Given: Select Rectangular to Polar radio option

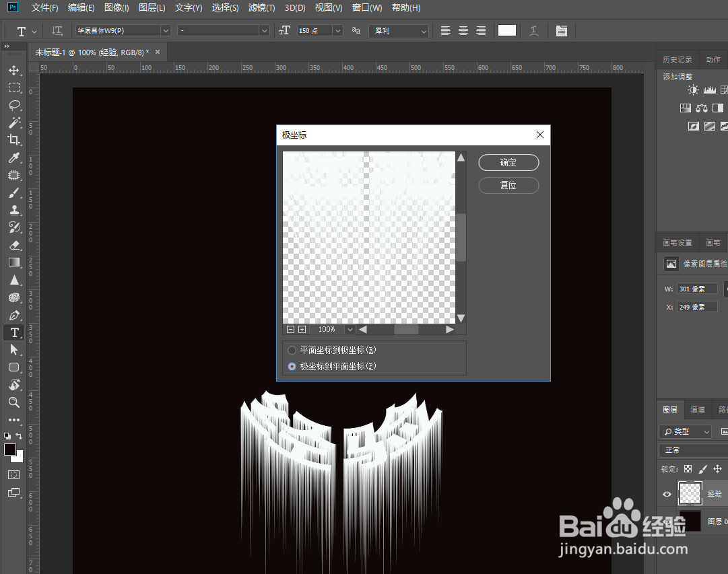Looking at the screenshot, I should tap(292, 351).
